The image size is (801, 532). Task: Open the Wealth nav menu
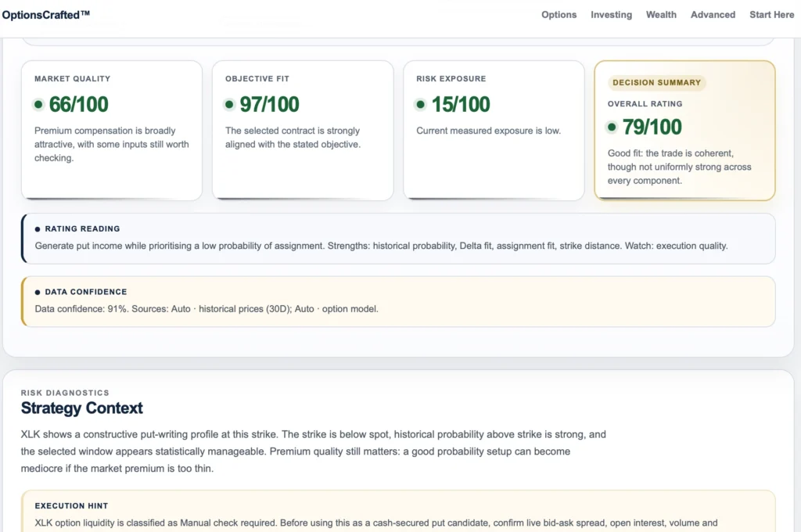point(661,15)
